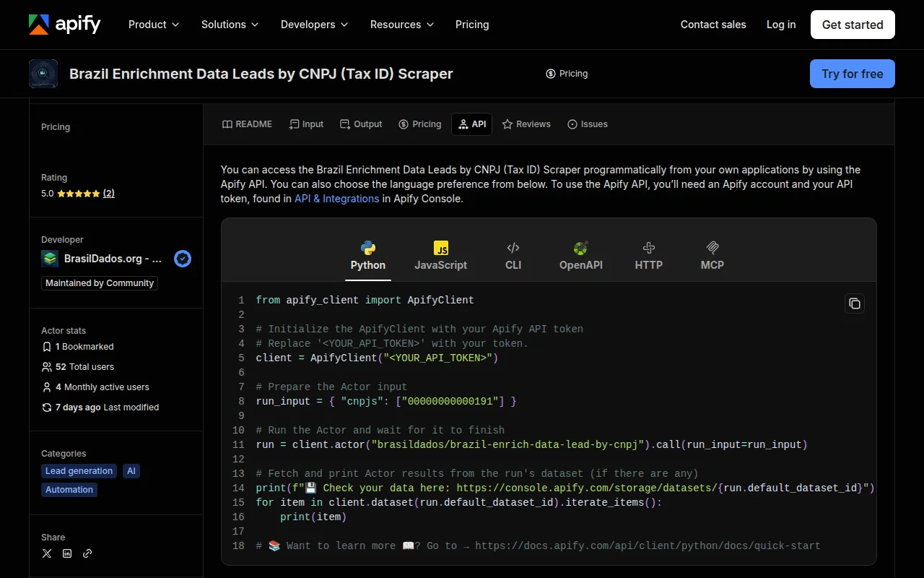Copy the code snippet with copy icon
924x578 pixels.
click(x=855, y=303)
